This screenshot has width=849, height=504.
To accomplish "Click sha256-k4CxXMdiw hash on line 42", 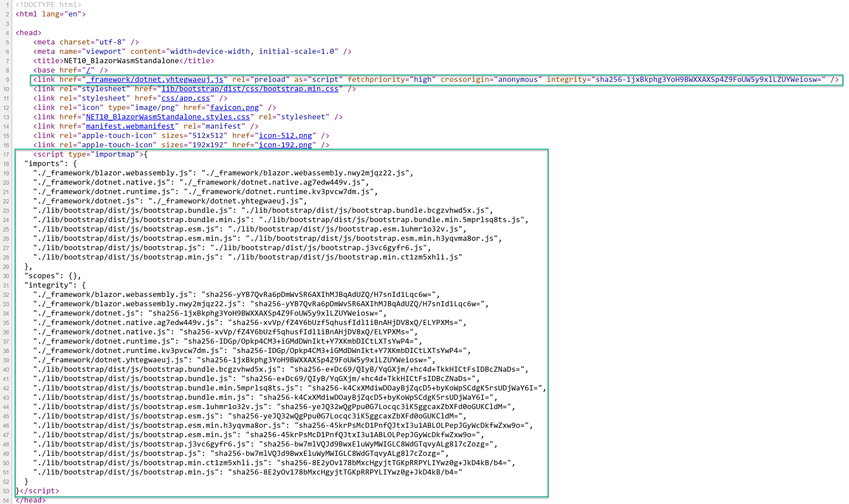I will click(424, 388).
